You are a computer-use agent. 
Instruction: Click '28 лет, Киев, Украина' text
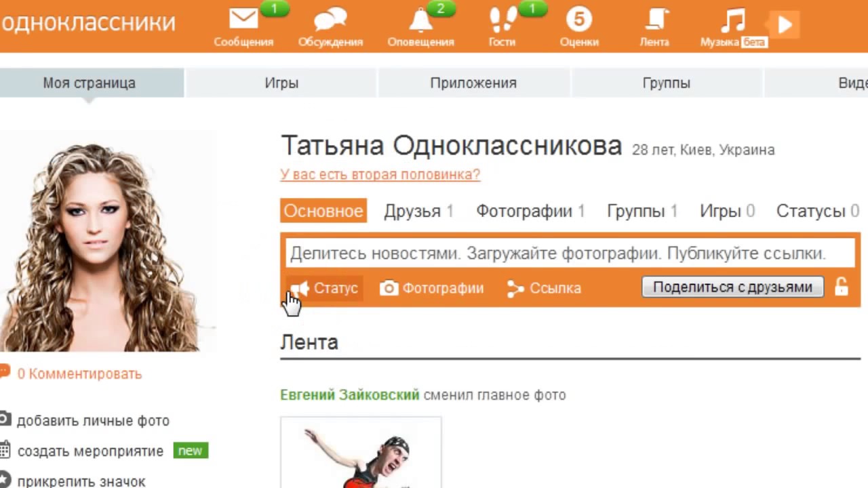[x=703, y=150]
